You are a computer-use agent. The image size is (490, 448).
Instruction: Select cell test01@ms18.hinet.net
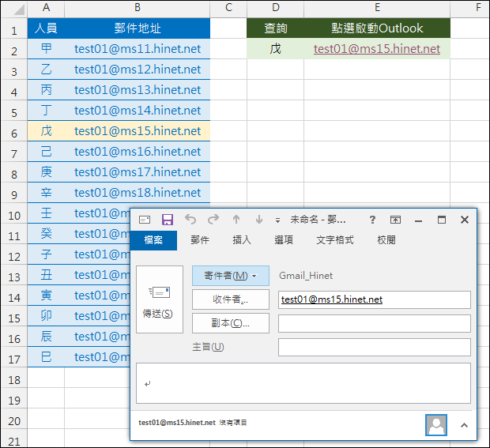(138, 193)
